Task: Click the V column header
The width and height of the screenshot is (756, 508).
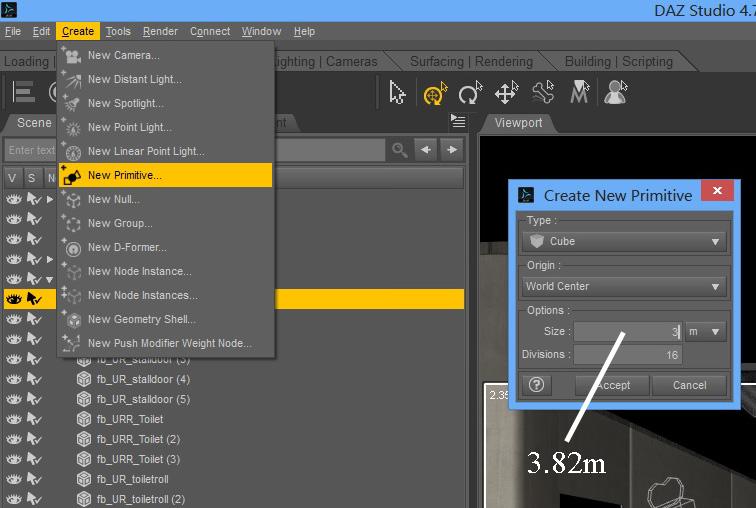Action: (x=12, y=178)
